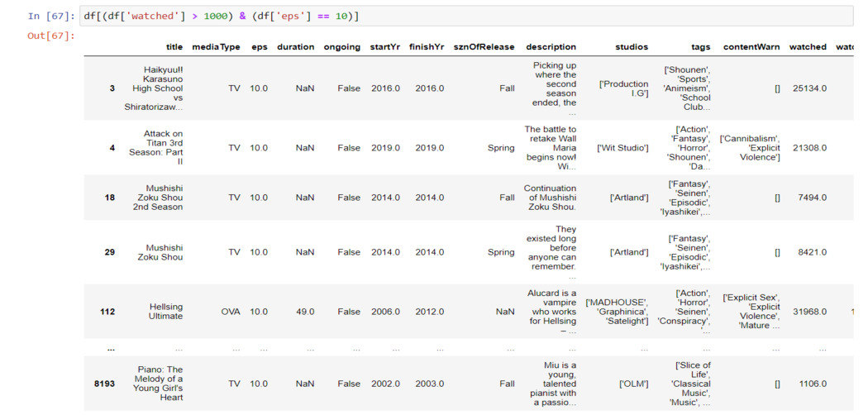The image size is (868, 415).
Task: Click the 'eps' column header
Action: coord(259,47)
